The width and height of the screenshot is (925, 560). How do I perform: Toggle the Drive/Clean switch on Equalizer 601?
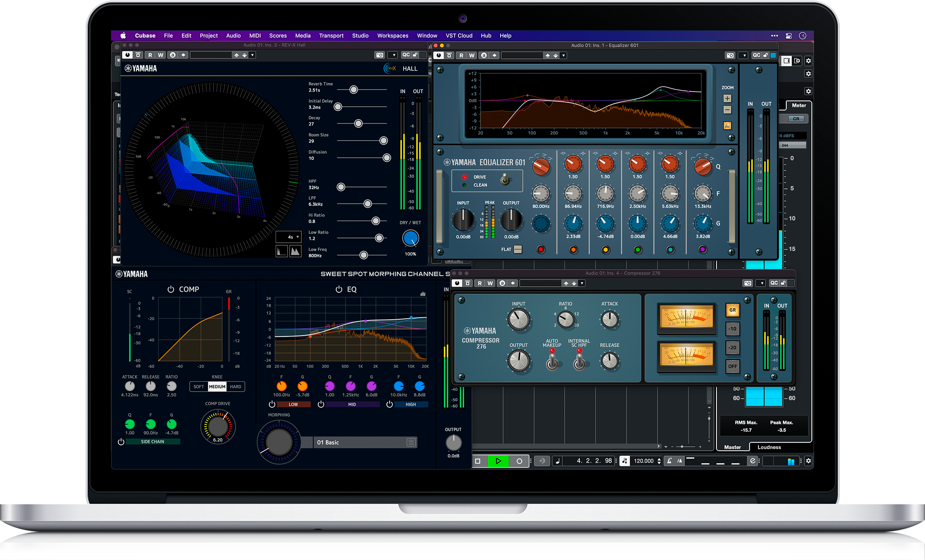[x=505, y=180]
